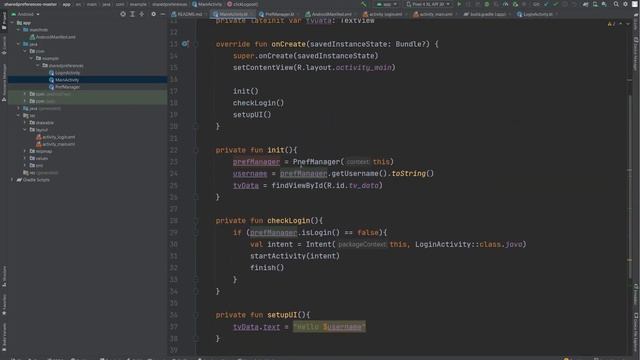
Task: Collapse the app module node
Action: [12, 23]
